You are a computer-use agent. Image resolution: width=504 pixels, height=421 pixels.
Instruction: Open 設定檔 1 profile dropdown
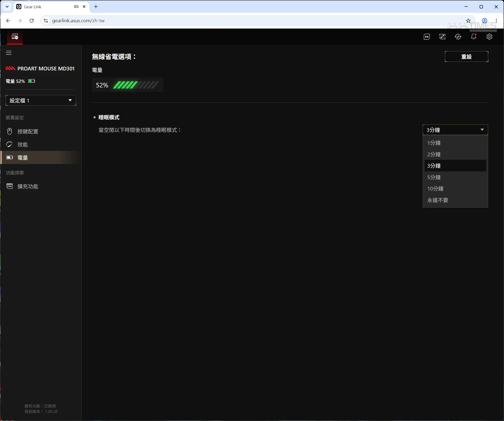coord(41,100)
